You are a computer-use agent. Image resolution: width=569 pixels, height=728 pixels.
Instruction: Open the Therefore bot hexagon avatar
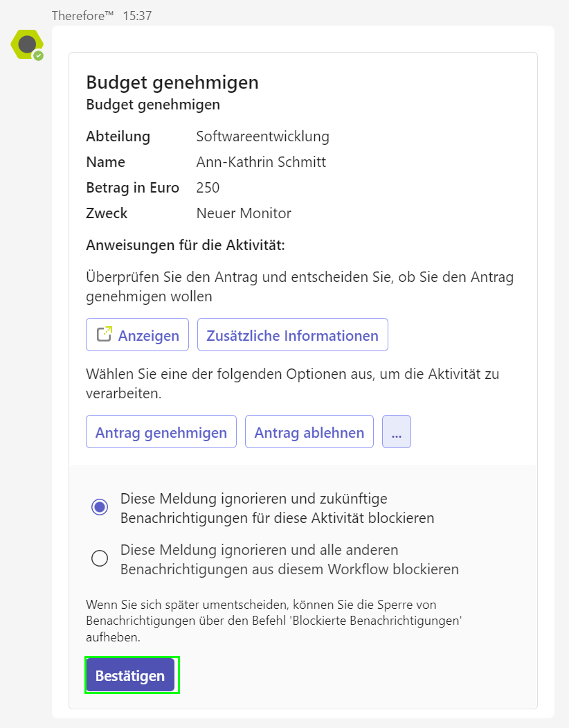pyautogui.click(x=27, y=44)
